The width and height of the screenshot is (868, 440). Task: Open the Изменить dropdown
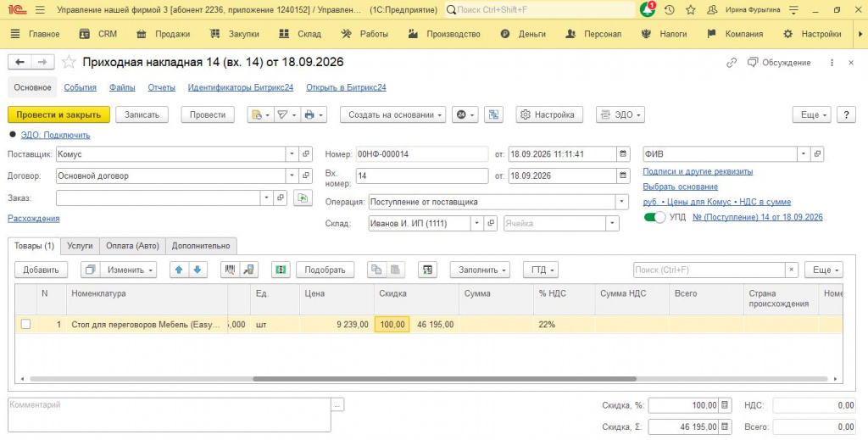tap(128, 270)
